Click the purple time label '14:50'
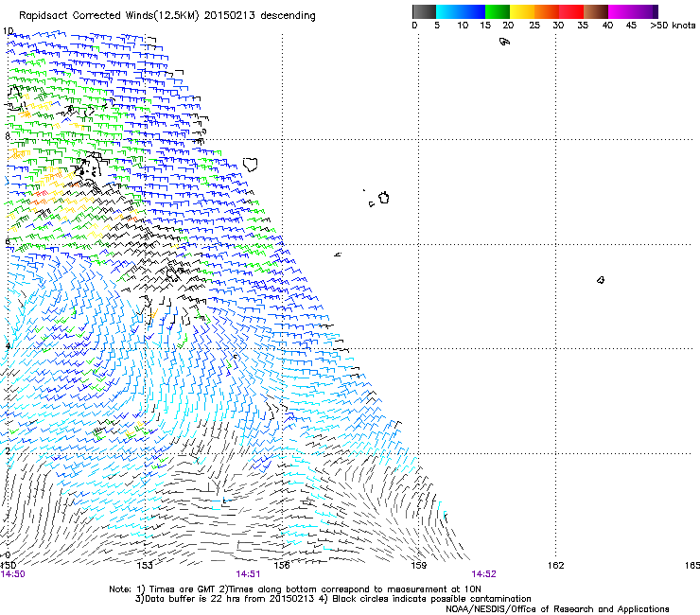700x615 pixels. click(13, 574)
